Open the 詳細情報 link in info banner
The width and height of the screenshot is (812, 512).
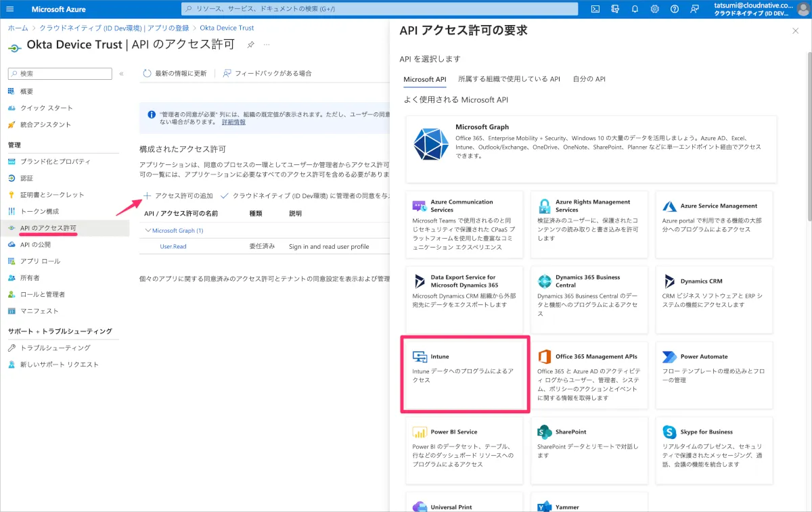(x=233, y=122)
